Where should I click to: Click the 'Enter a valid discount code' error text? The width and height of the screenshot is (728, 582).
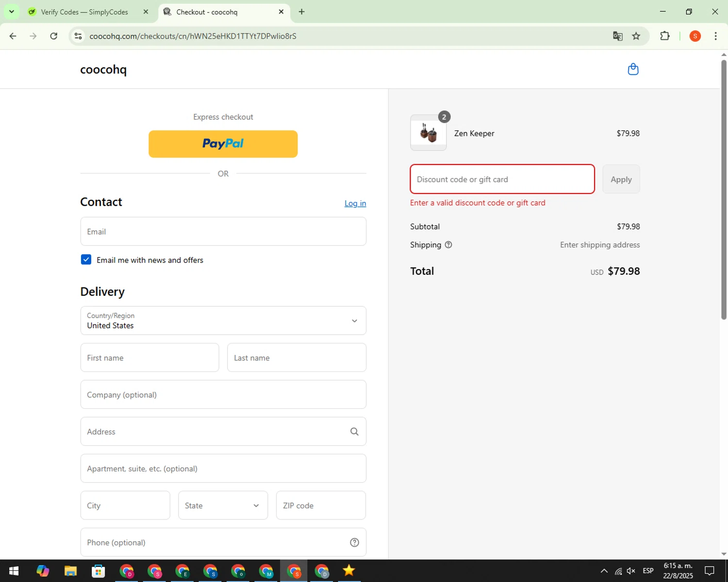[x=478, y=203]
